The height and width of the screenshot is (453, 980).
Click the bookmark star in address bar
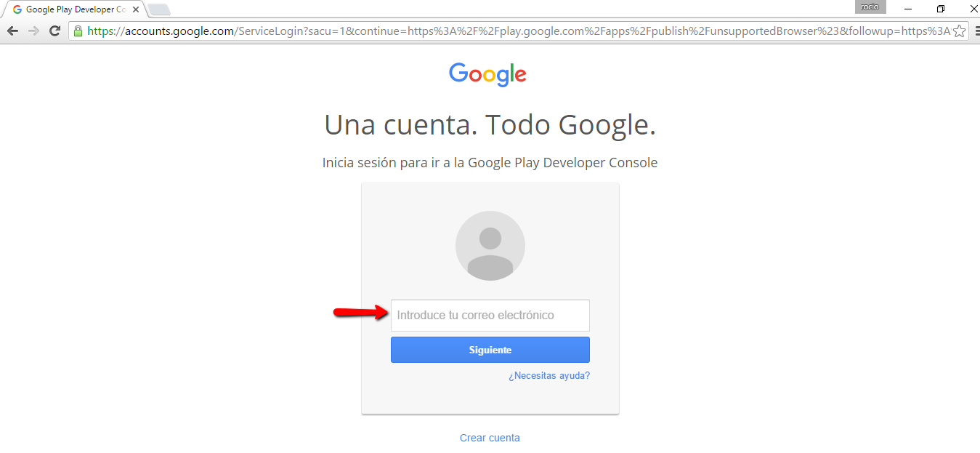click(x=960, y=31)
